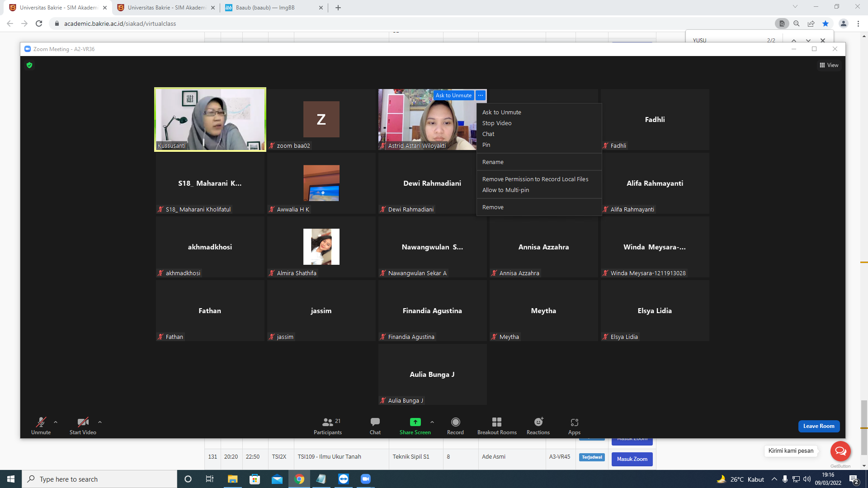This screenshot has width=868, height=488.
Task: Select Almira Shathifa's profile picture tile
Action: pyautogui.click(x=321, y=247)
